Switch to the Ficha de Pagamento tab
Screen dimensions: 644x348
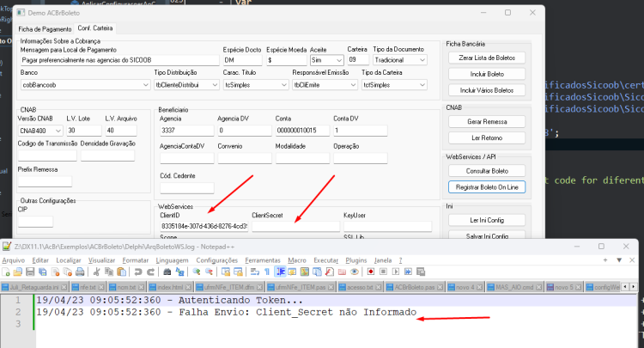pos(45,29)
